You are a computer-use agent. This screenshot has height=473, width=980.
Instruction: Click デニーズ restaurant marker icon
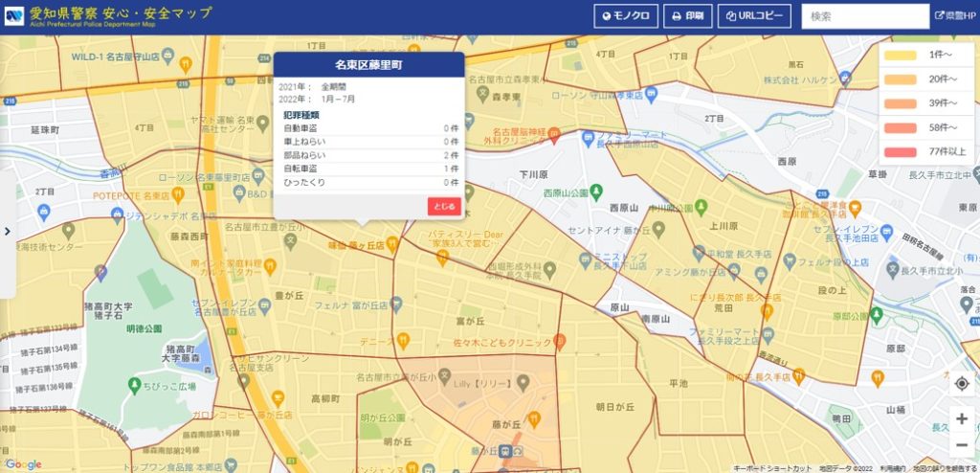(403, 341)
